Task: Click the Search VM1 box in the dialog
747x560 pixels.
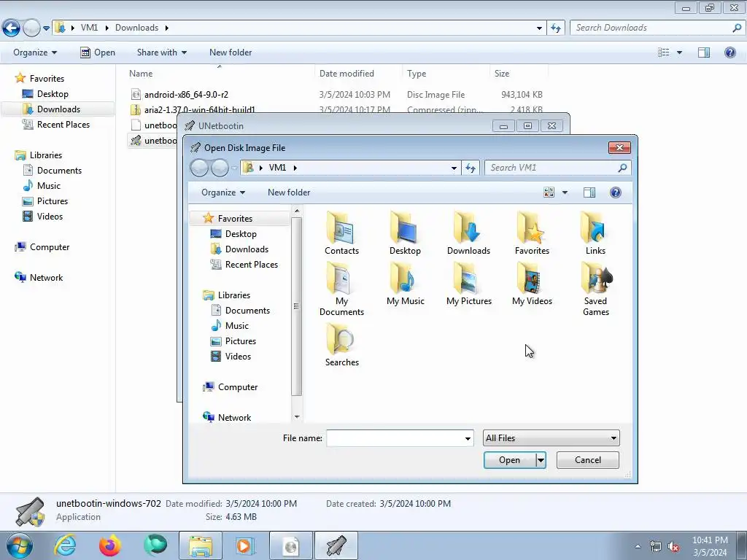Action: [558, 168]
